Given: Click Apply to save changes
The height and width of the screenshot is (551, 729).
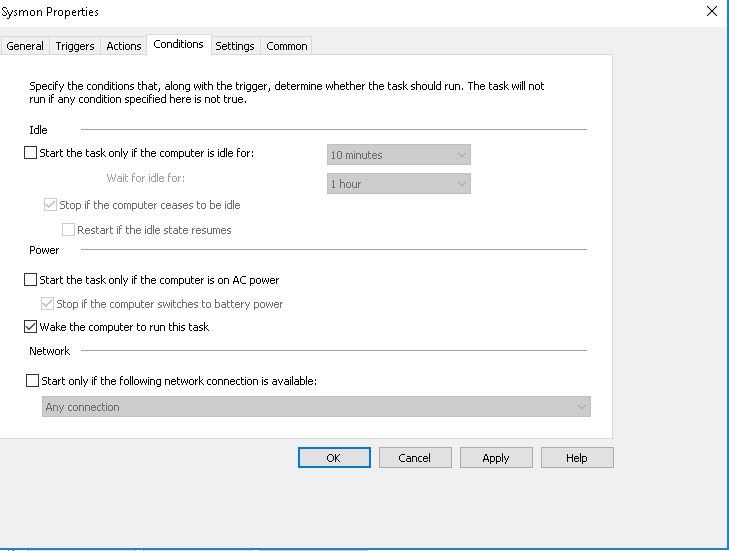Looking at the screenshot, I should pyautogui.click(x=496, y=458).
